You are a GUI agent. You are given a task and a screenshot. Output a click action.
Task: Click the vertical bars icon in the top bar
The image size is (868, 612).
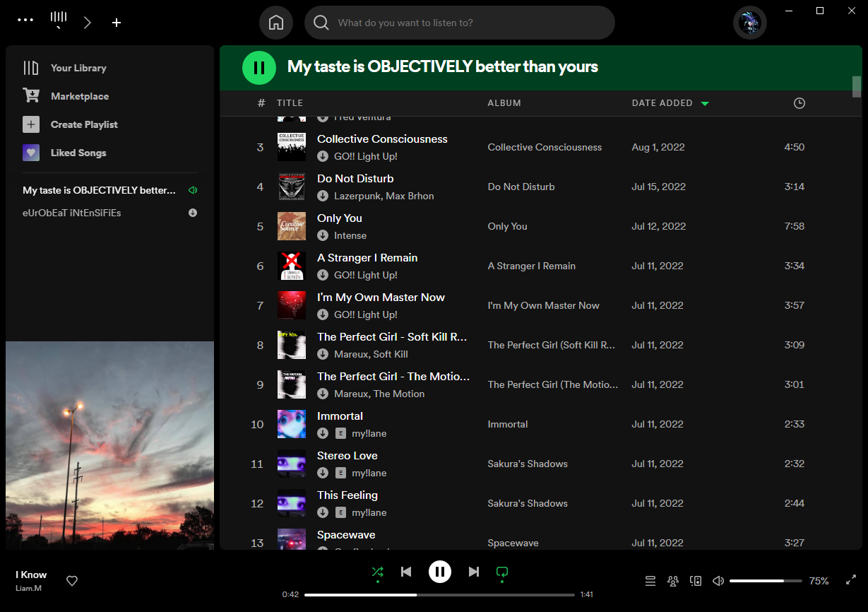pos(59,20)
